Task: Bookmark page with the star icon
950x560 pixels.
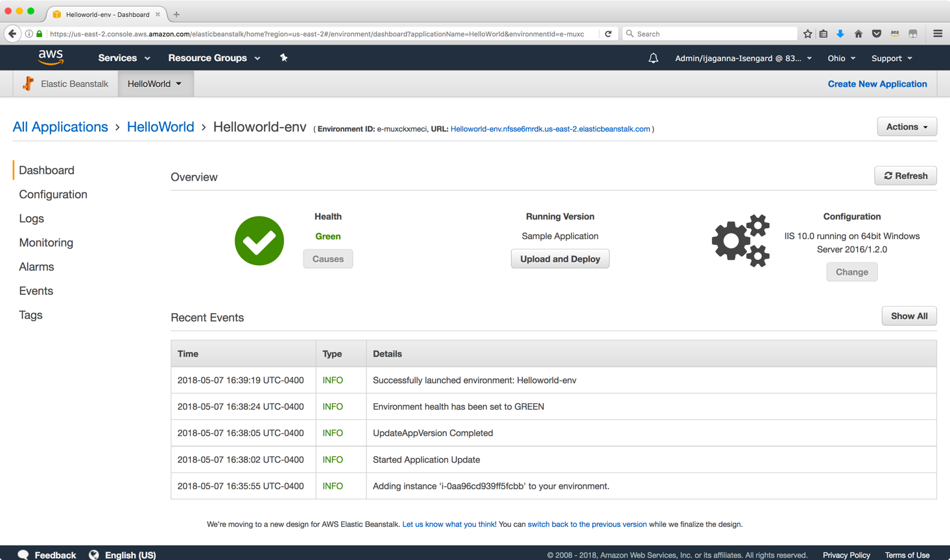Action: coord(807,34)
